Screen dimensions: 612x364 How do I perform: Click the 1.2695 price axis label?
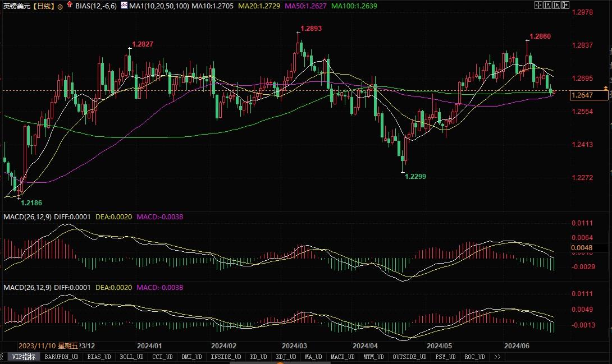point(582,79)
